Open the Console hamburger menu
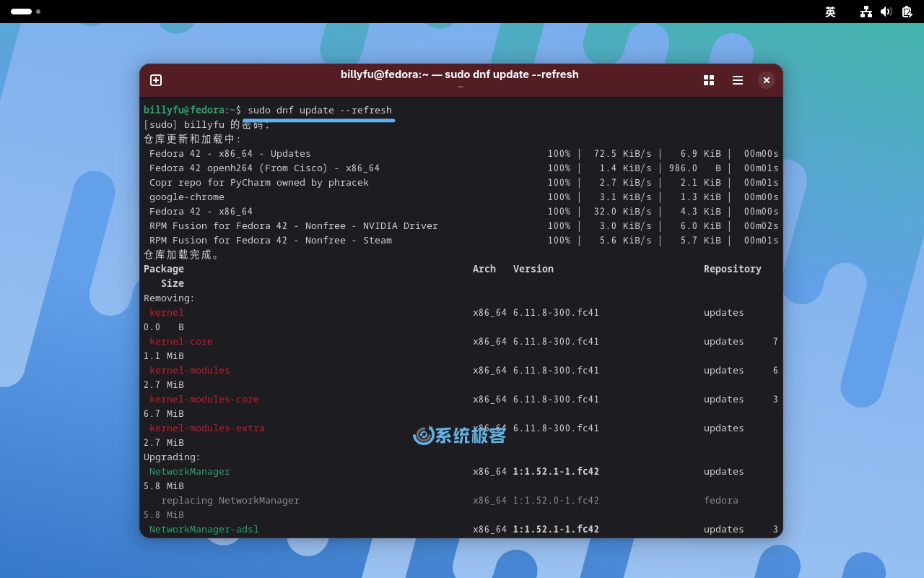The image size is (924, 578). coord(738,80)
